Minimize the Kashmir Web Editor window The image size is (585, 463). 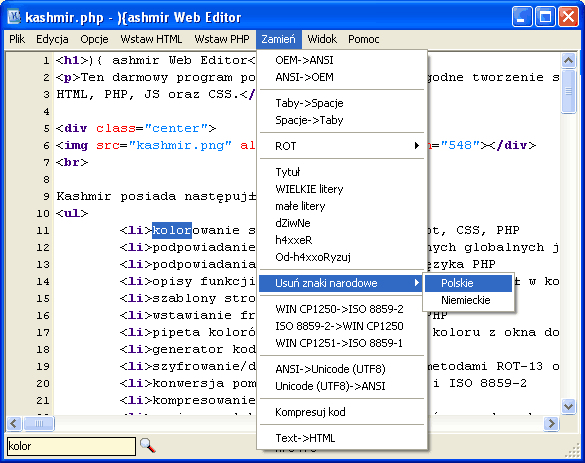[x=522, y=16]
